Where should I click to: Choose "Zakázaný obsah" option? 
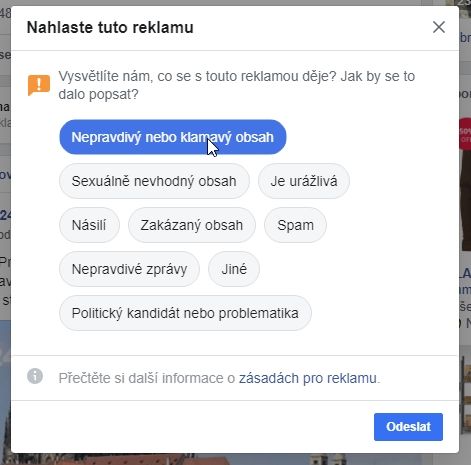click(x=192, y=225)
